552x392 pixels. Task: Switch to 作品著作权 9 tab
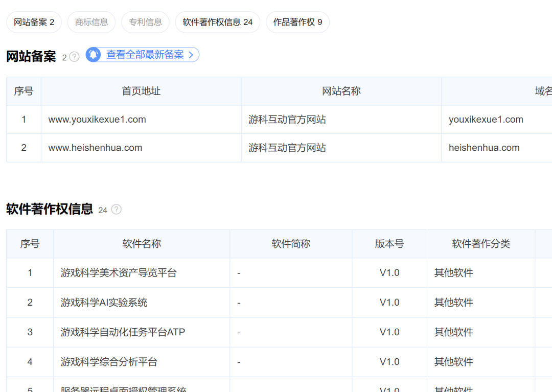[298, 22]
